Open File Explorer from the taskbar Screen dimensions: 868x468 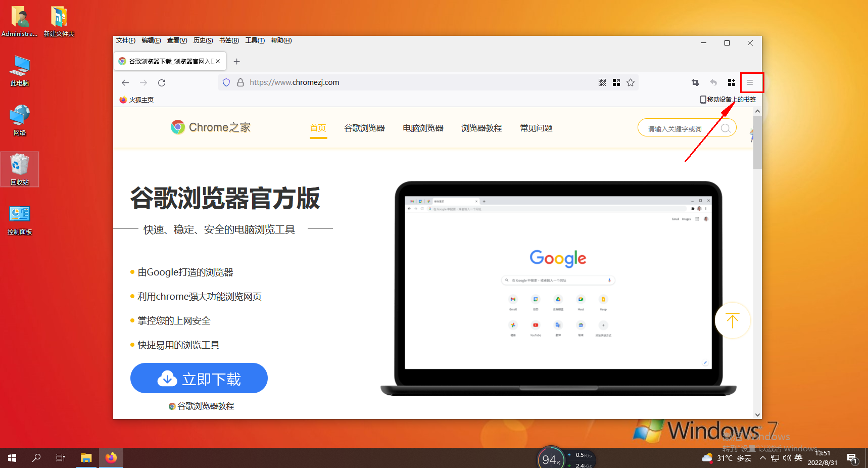[86, 458]
